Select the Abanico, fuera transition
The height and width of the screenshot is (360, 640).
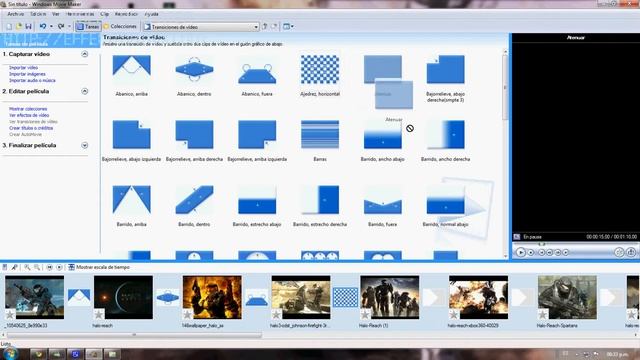(257, 76)
